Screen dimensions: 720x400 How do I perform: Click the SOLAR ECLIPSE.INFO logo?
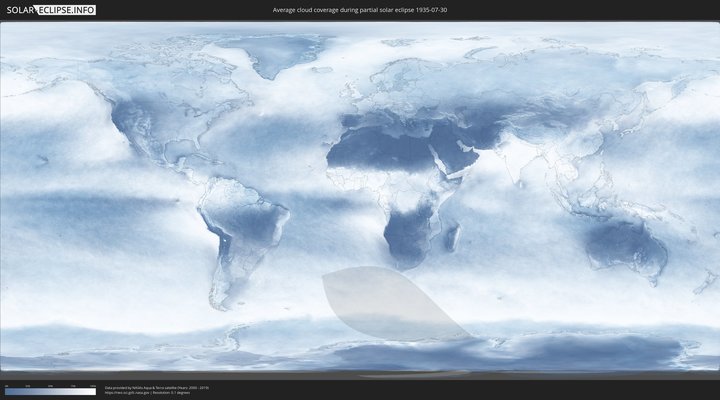[50, 10]
